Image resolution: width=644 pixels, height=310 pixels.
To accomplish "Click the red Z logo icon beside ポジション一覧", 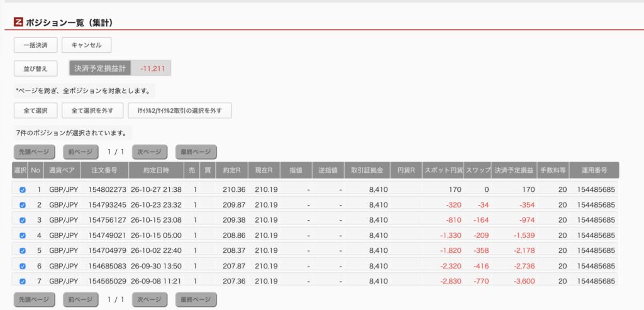I will click(x=18, y=22).
